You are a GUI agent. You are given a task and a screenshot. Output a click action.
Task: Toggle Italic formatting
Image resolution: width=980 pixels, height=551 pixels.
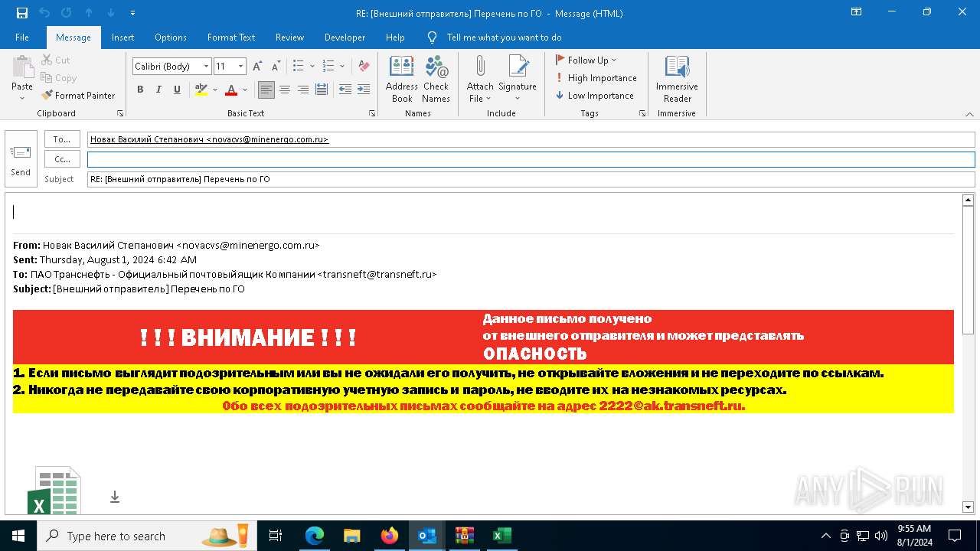pos(158,90)
